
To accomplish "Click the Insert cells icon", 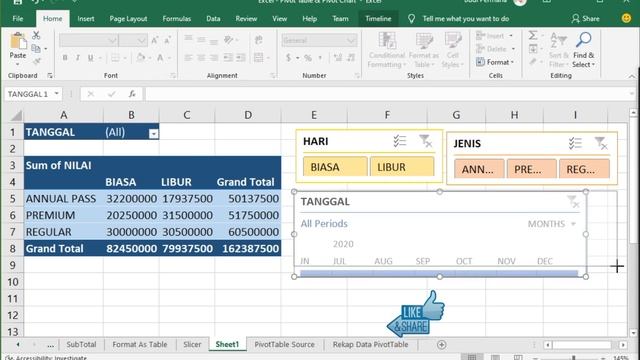I will pyautogui.click(x=480, y=36).
